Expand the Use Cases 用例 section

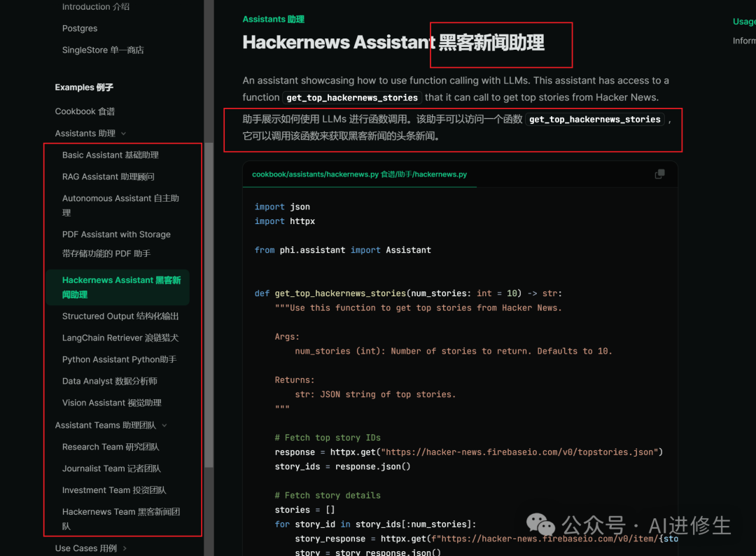click(x=90, y=548)
